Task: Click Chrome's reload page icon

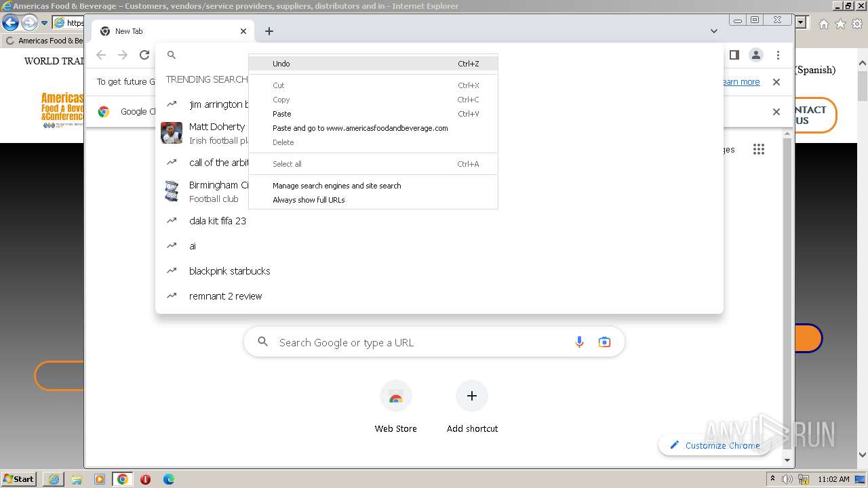Action: pyautogui.click(x=144, y=55)
